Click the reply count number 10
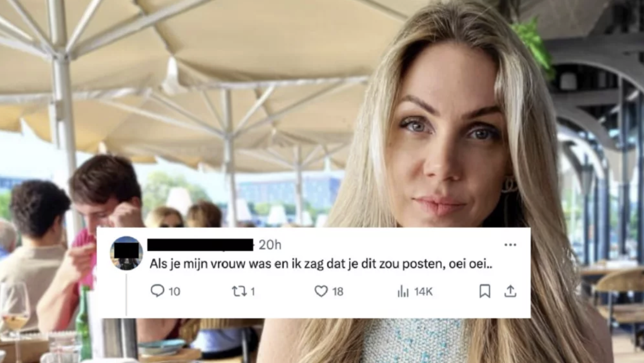 point(174,291)
